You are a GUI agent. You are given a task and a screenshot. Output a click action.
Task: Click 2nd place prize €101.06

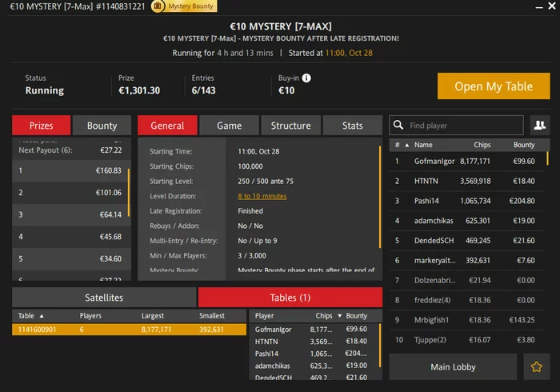(71, 193)
